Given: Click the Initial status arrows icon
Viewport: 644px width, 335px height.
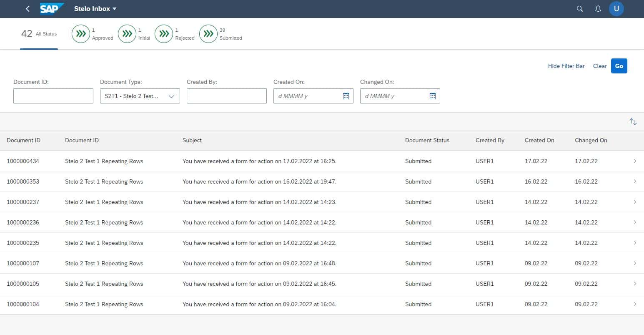Looking at the screenshot, I should (x=127, y=34).
